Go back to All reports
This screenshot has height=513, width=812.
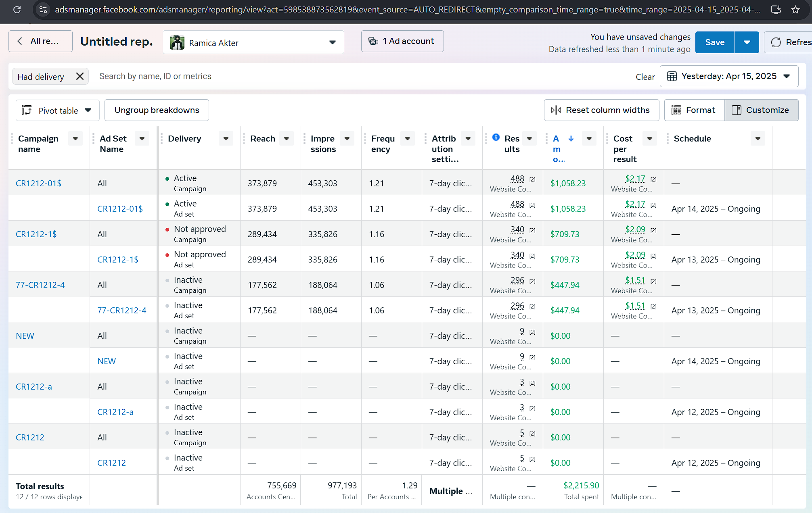click(40, 41)
